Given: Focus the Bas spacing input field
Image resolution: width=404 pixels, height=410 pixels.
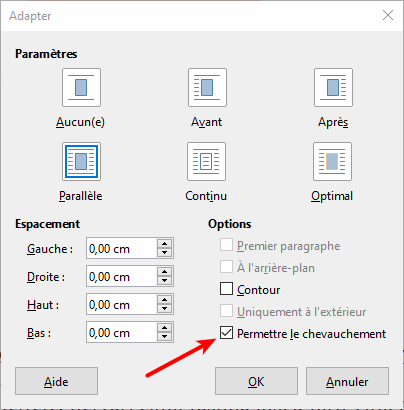Looking at the screenshot, I should click(x=122, y=332).
